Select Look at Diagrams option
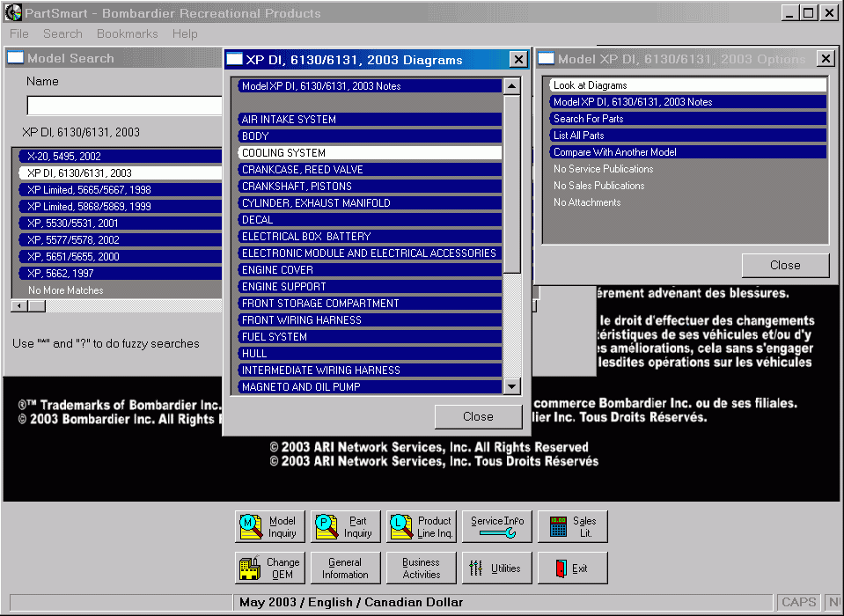Viewport: 844px width, 616px height. click(x=688, y=85)
